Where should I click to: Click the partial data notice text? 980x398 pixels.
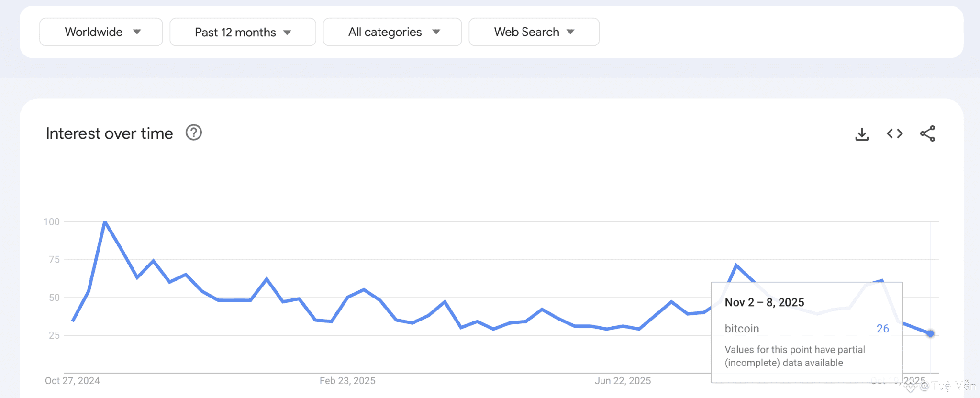pos(794,356)
